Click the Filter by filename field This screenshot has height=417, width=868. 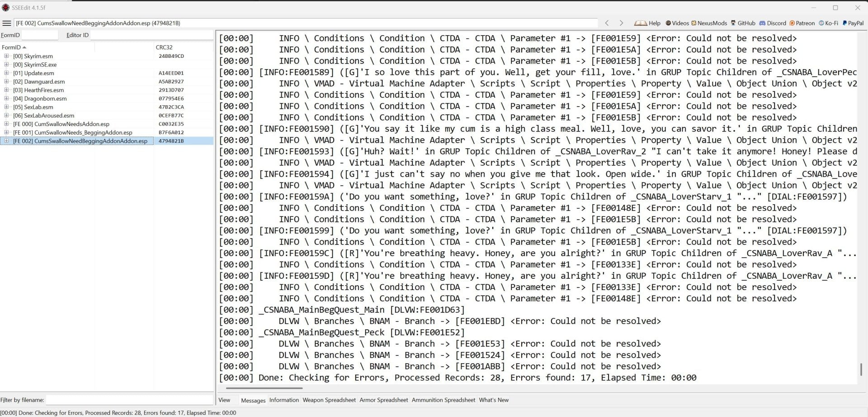pyautogui.click(x=129, y=400)
